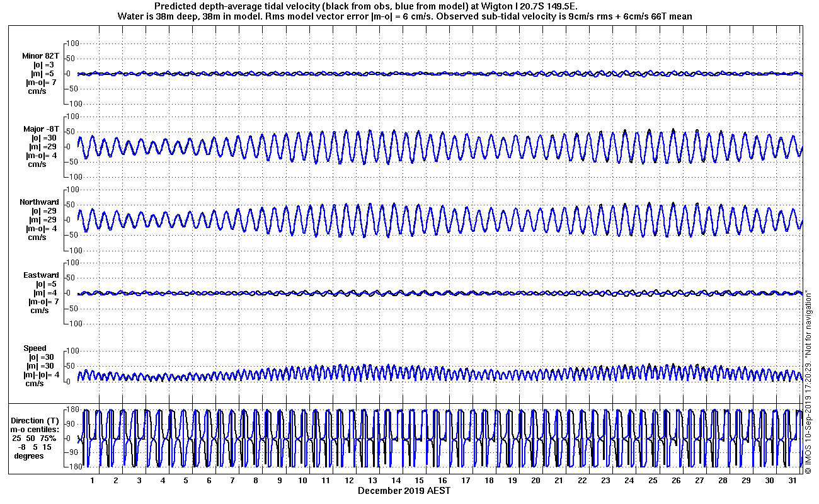The image size is (819, 504).
Task: Click day 24 on the date axis
Action: (629, 480)
